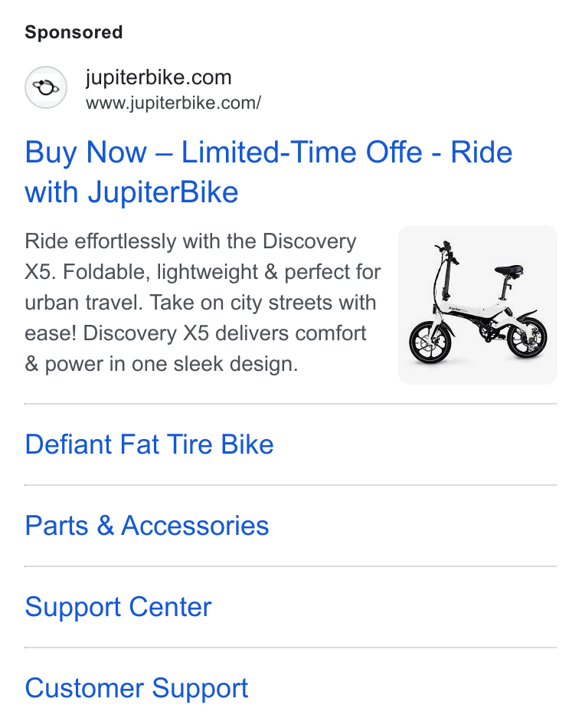Click the 'urban travel. Take on city streets' line
The image size is (582, 728).
point(201,303)
